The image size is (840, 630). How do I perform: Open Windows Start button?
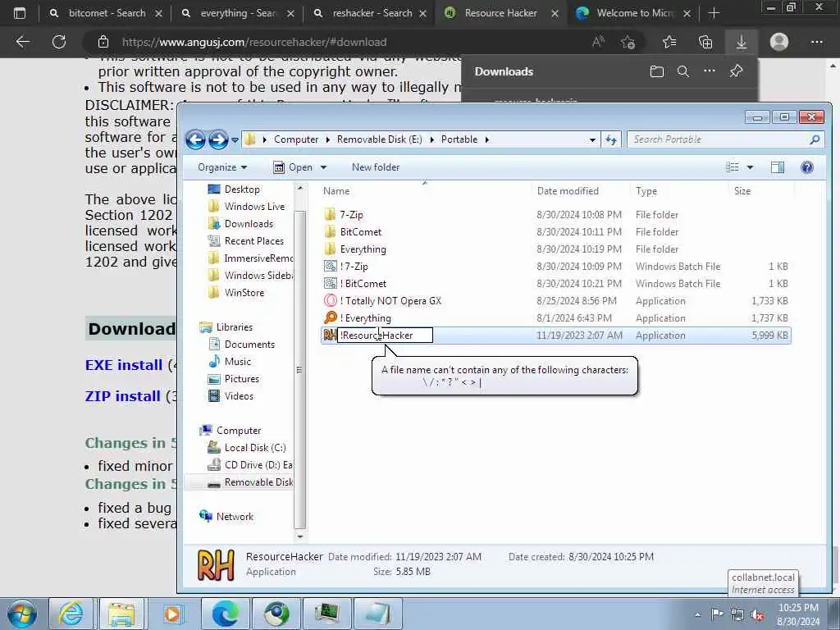[21, 614]
